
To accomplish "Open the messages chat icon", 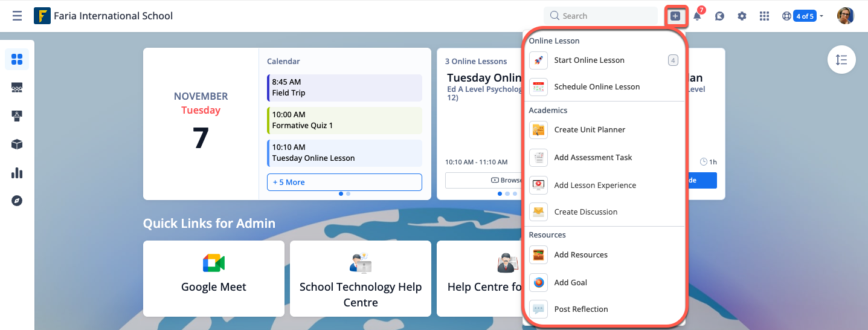I will coord(719,16).
